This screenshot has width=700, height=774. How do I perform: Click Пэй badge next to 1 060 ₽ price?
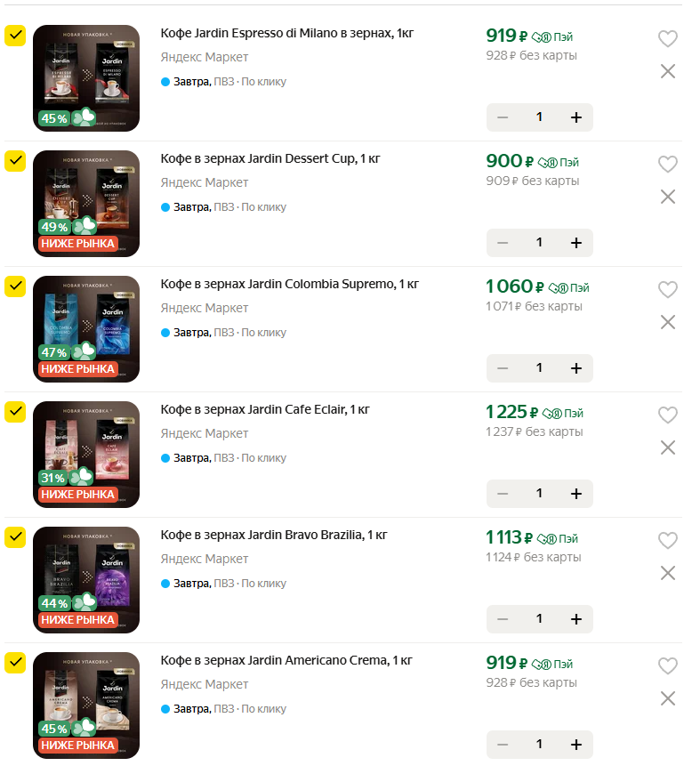569,288
